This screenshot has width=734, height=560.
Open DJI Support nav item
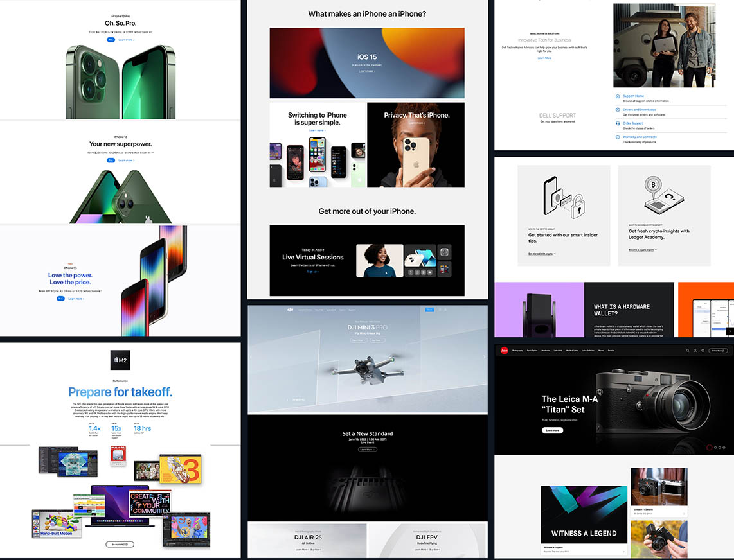[x=352, y=310]
